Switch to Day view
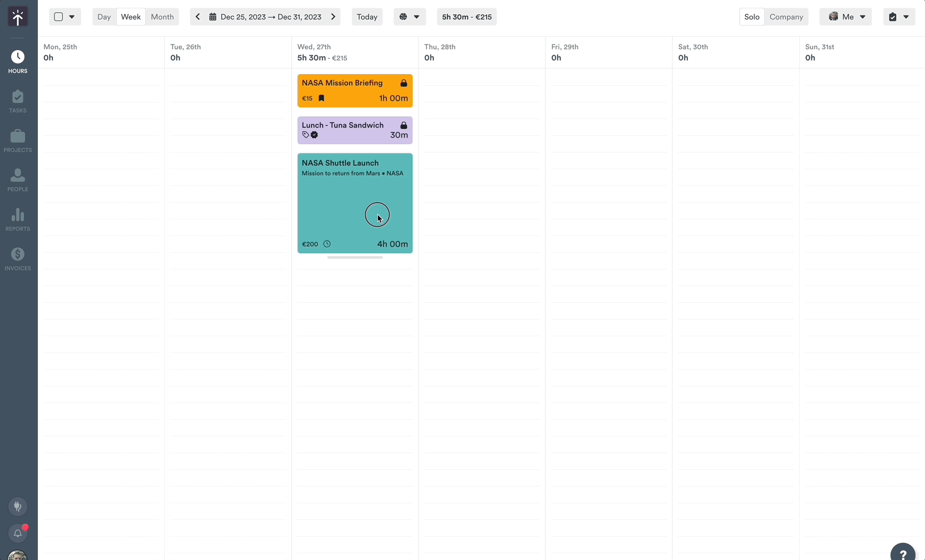925x560 pixels. pyautogui.click(x=104, y=17)
